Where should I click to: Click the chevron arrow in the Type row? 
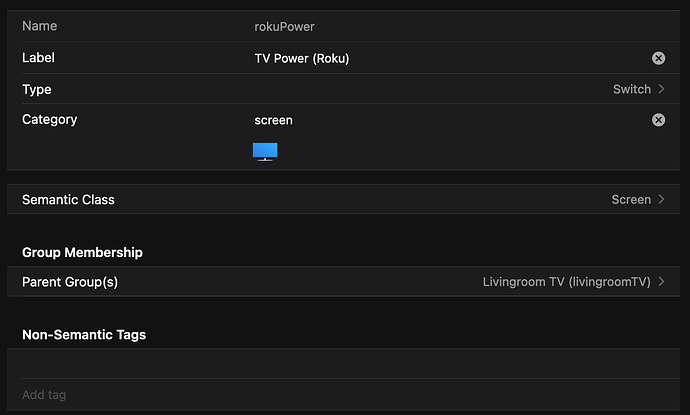[661, 89]
